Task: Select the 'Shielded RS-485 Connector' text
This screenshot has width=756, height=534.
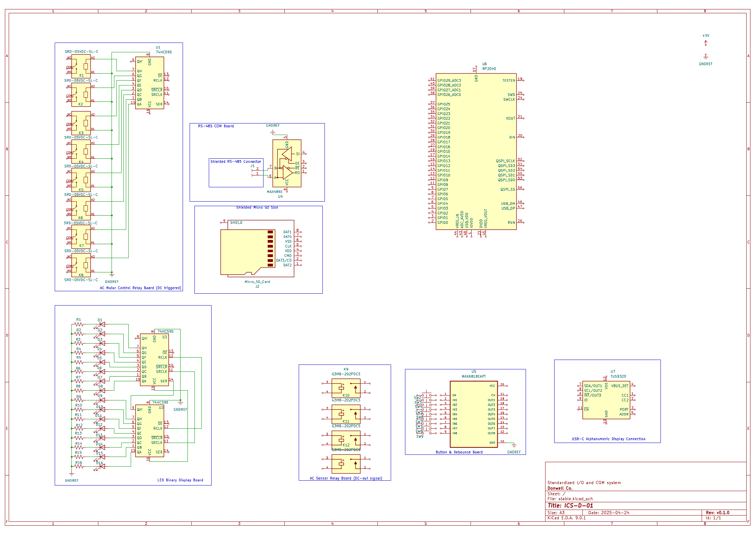Action: tap(236, 162)
